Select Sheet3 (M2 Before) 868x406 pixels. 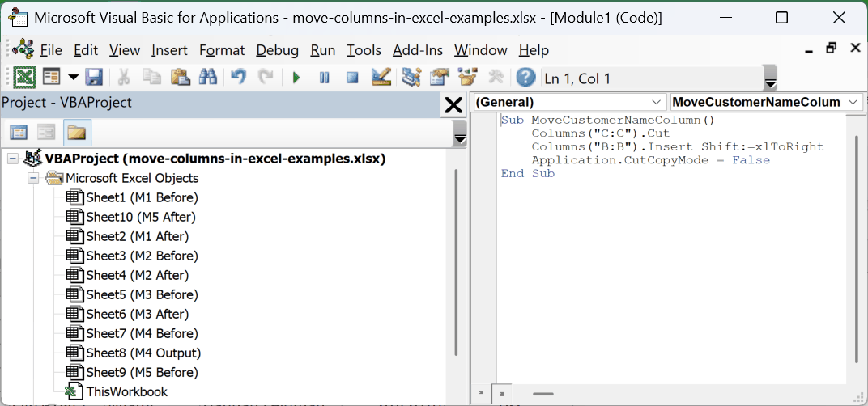(x=142, y=256)
